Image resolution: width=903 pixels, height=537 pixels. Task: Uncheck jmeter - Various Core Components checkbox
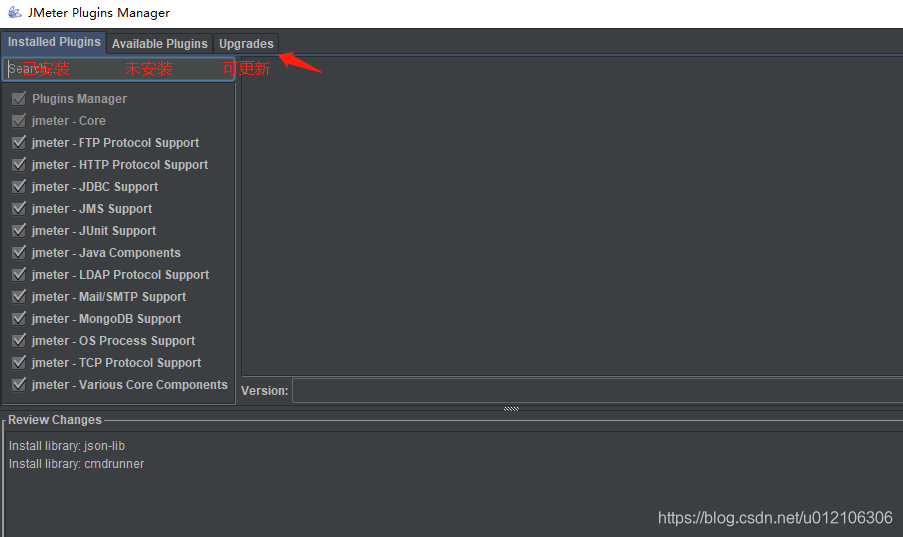19,384
